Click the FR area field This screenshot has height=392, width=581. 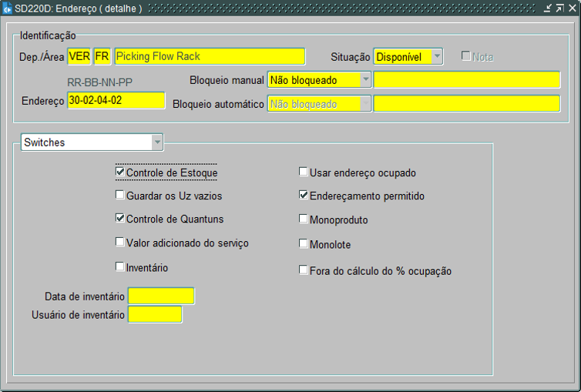(102, 57)
